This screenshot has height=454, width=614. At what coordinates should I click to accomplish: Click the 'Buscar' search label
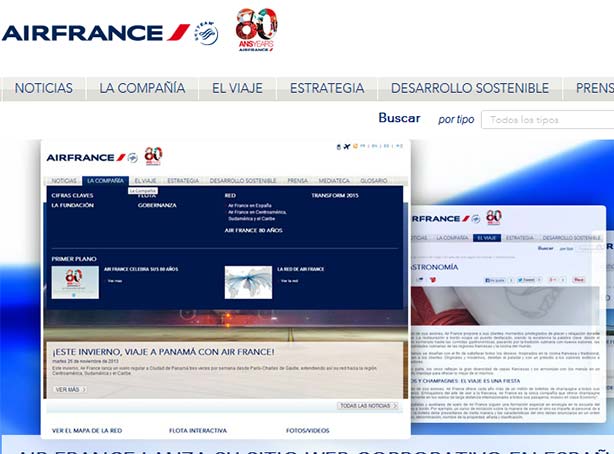(399, 118)
